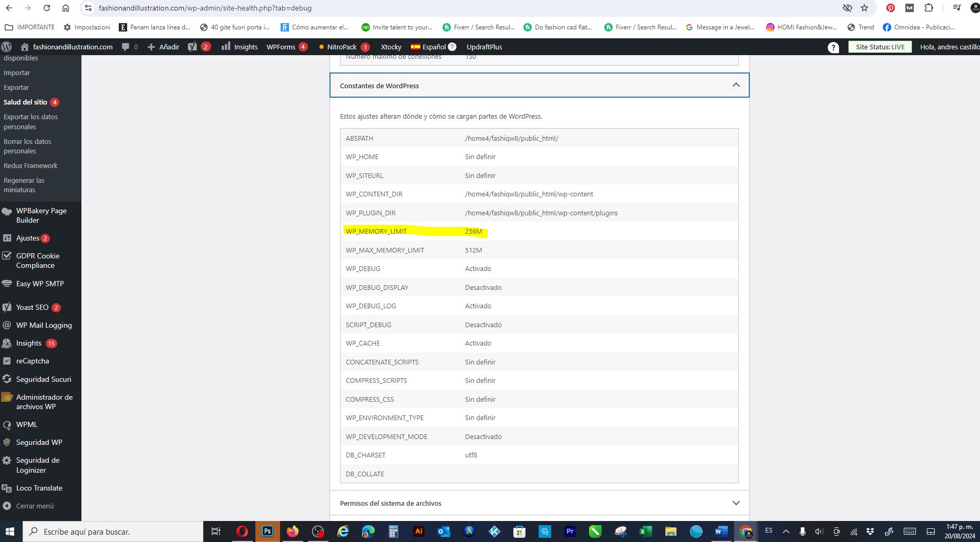Open Exportar los datos personales
The width and height of the screenshot is (980, 542).
[x=31, y=122]
